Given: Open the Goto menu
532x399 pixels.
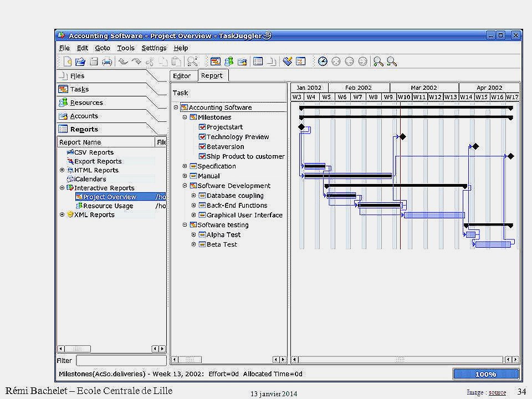Looking at the screenshot, I should [x=103, y=48].
